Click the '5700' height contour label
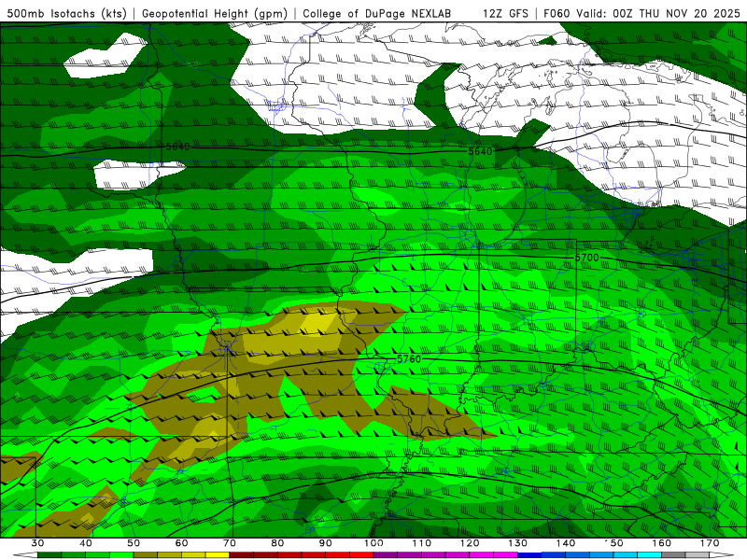Image resolution: width=747 pixels, height=560 pixels. tap(587, 258)
